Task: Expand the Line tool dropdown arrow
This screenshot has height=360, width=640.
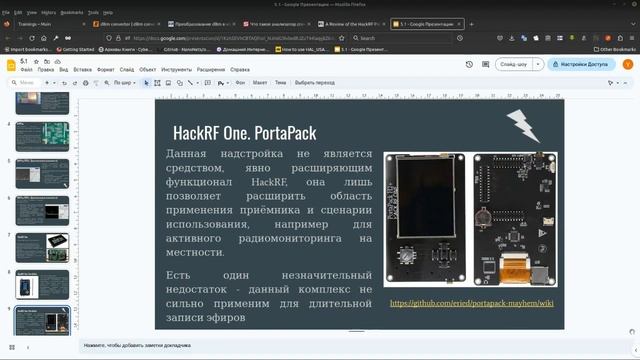Action: tap(198, 83)
